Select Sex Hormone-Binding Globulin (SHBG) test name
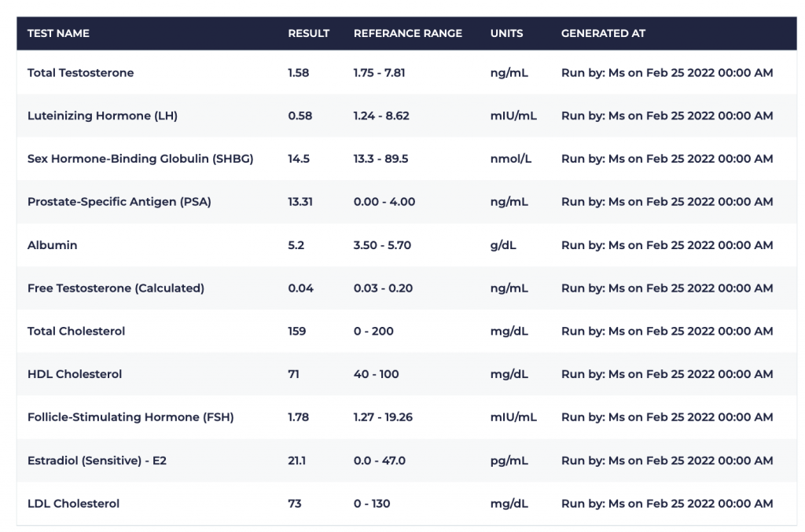The width and height of the screenshot is (805, 532). 140,159
